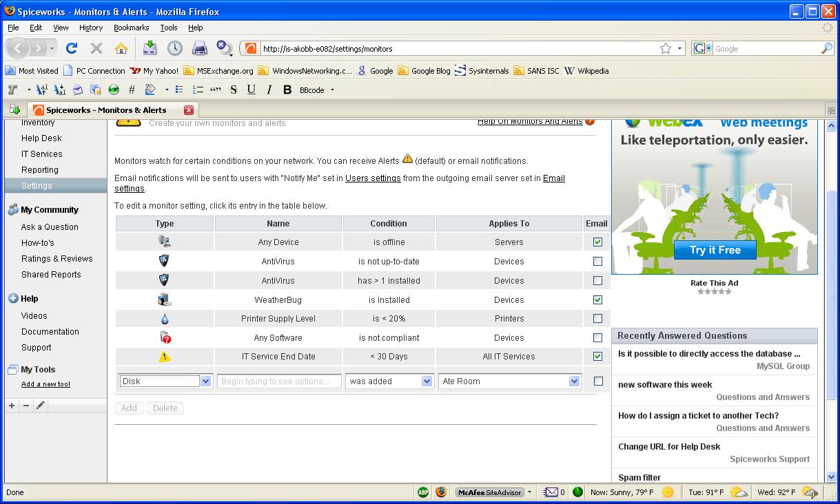The height and width of the screenshot is (504, 840).
Task: Disable Email notifications for WeatherBug monitor
Action: click(x=597, y=300)
